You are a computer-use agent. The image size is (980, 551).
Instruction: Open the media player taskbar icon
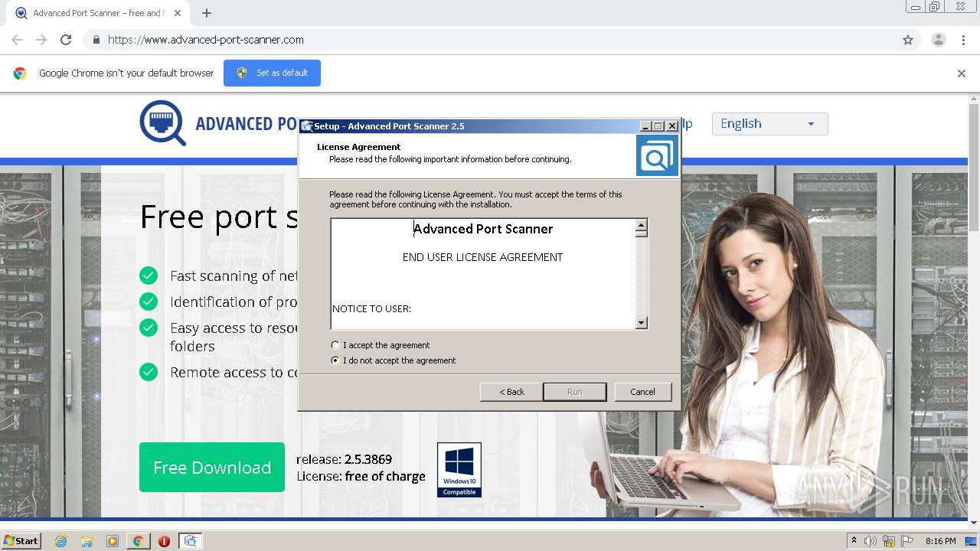(113, 541)
